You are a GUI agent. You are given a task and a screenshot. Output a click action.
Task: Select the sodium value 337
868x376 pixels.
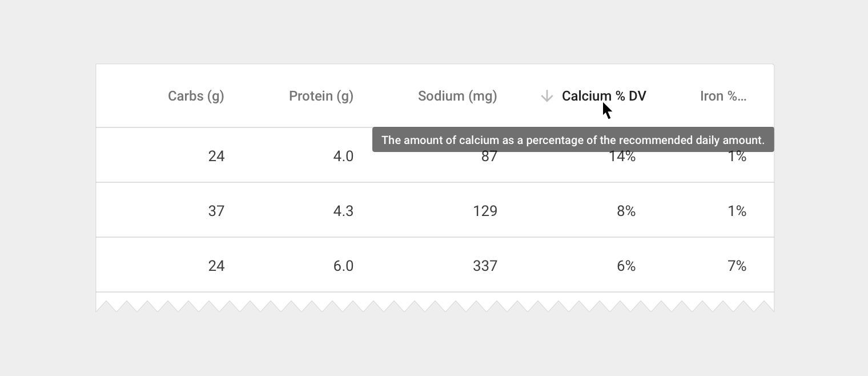[485, 266]
